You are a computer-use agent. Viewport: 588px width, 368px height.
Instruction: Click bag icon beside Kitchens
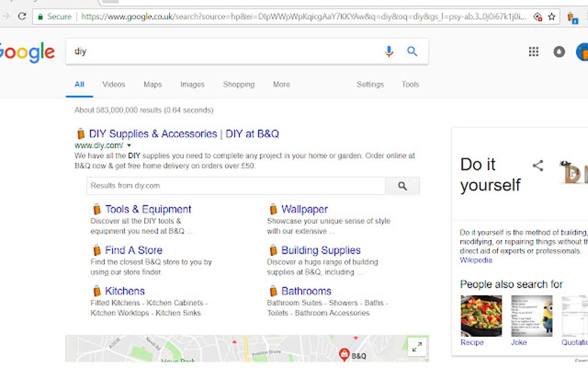pyautogui.click(x=97, y=291)
